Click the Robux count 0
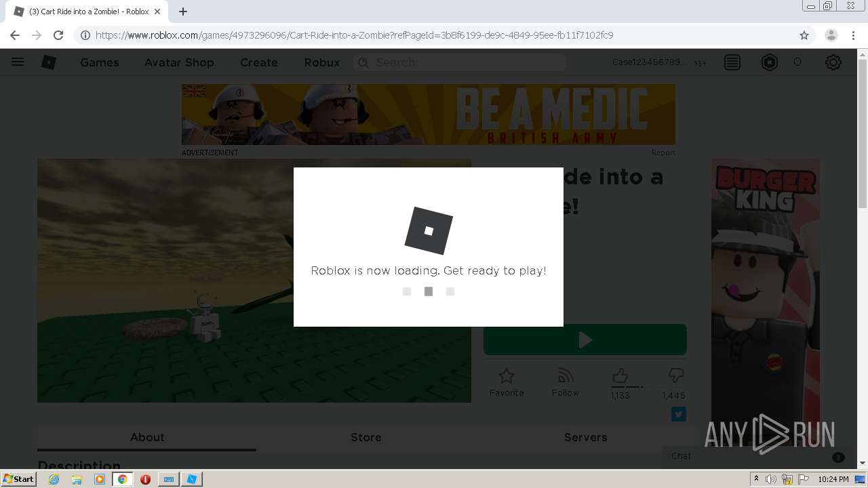This screenshot has width=868, height=488. 797,62
